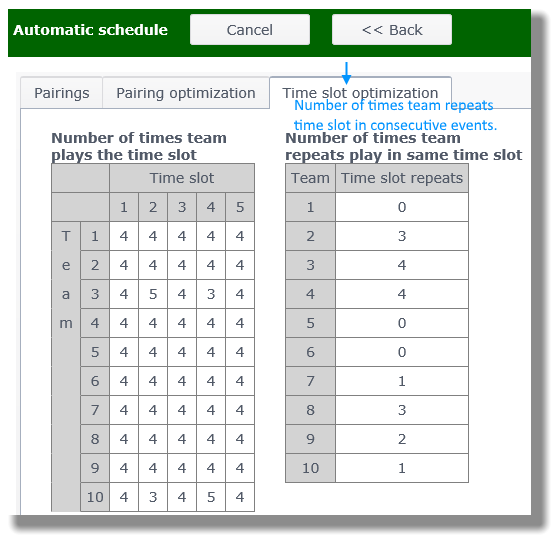This screenshot has width=555, height=540.
Task: Go back with the << Back button
Action: pos(391,30)
